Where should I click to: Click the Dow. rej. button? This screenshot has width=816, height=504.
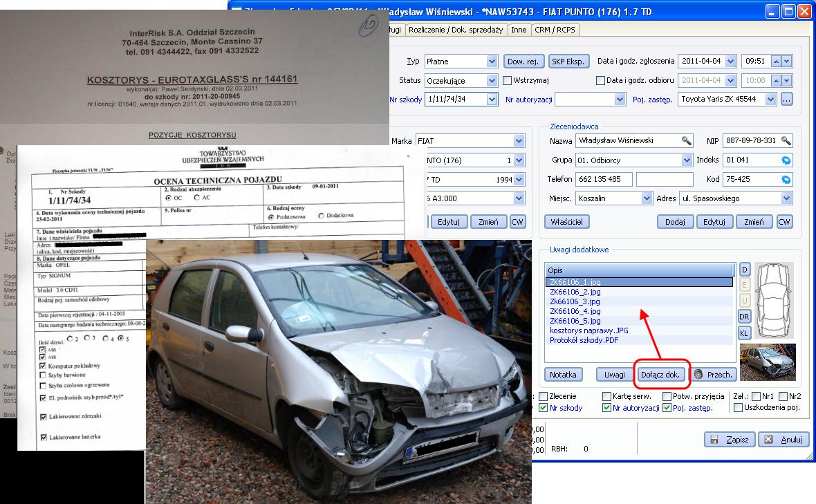click(523, 62)
